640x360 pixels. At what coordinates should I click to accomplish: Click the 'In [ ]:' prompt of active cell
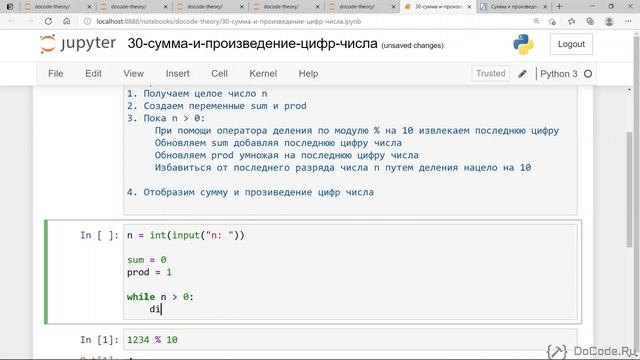(x=99, y=235)
